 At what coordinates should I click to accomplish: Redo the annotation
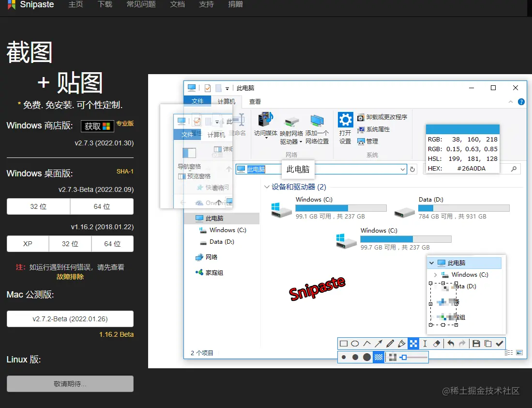coord(462,344)
